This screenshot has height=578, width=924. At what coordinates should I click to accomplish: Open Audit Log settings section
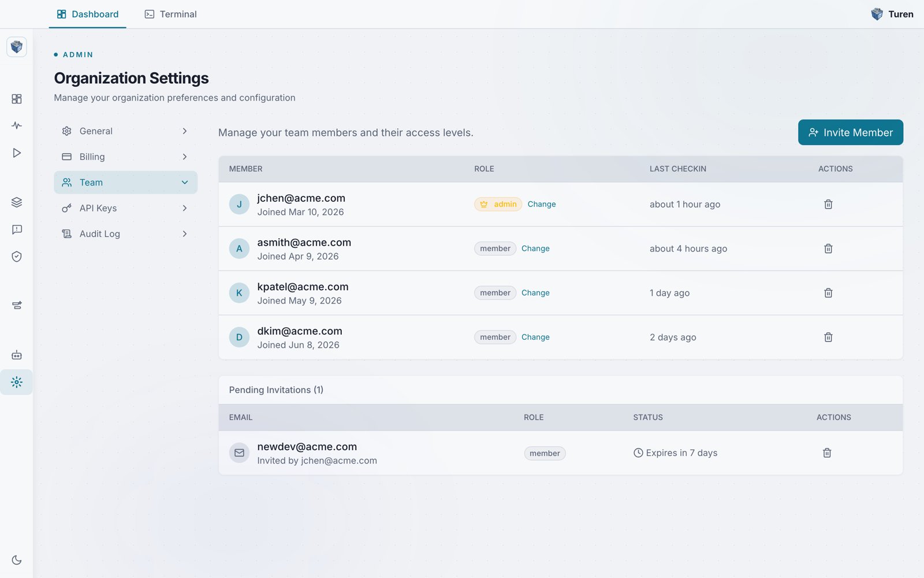pos(125,234)
